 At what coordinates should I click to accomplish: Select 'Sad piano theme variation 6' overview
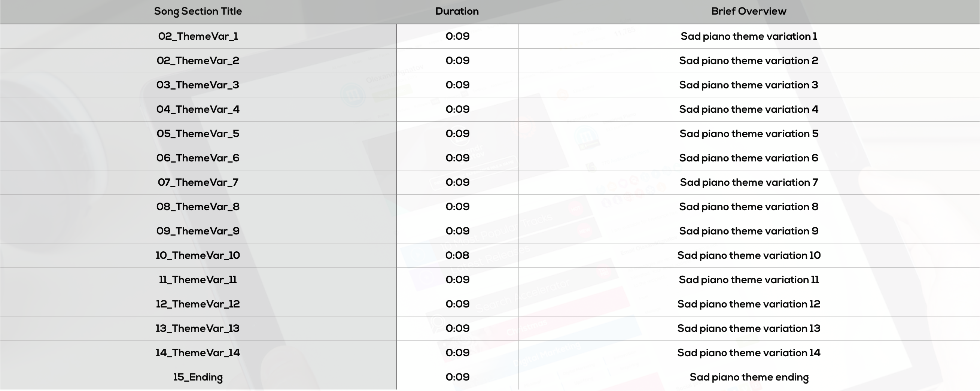point(749,158)
